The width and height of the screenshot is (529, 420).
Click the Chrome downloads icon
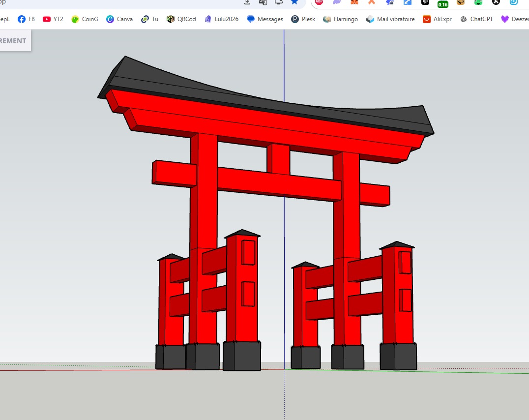point(247,2)
